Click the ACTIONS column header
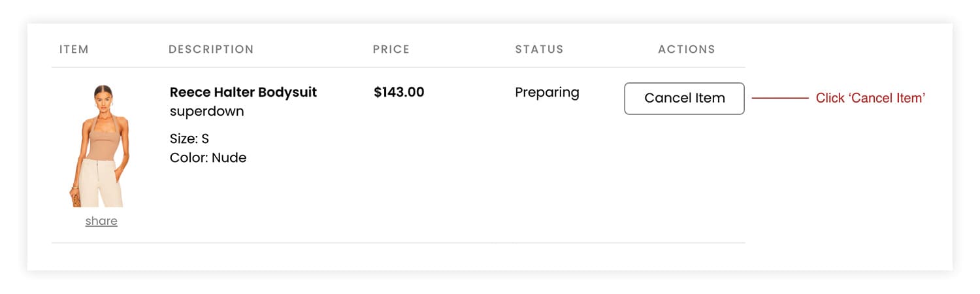 (x=686, y=50)
